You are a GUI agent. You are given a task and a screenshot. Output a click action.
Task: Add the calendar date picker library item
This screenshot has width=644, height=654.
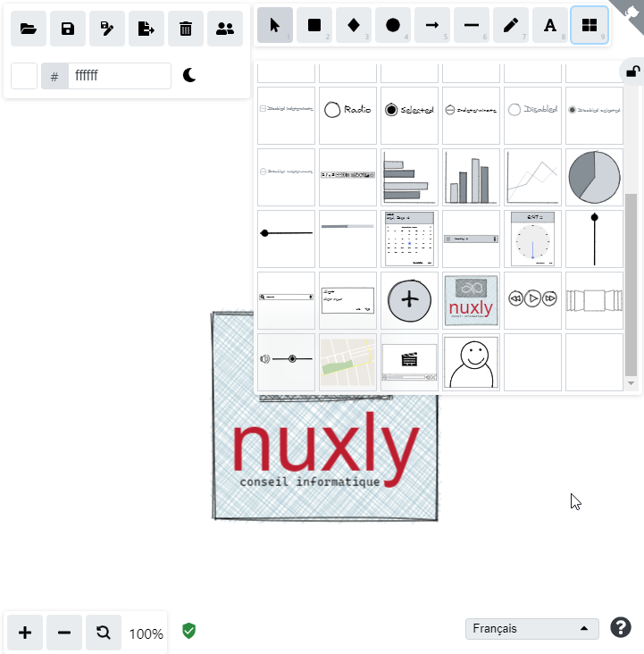tap(409, 239)
